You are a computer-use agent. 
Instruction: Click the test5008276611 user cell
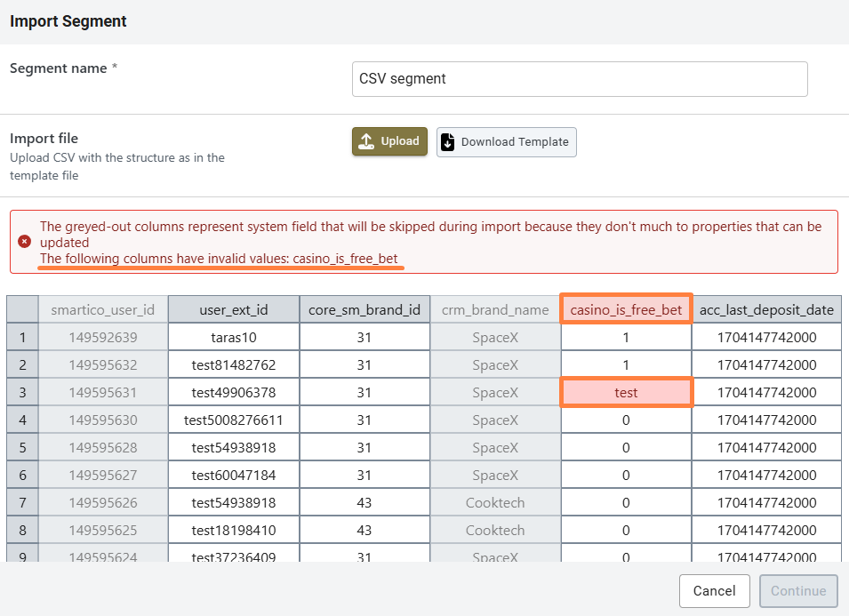point(233,420)
